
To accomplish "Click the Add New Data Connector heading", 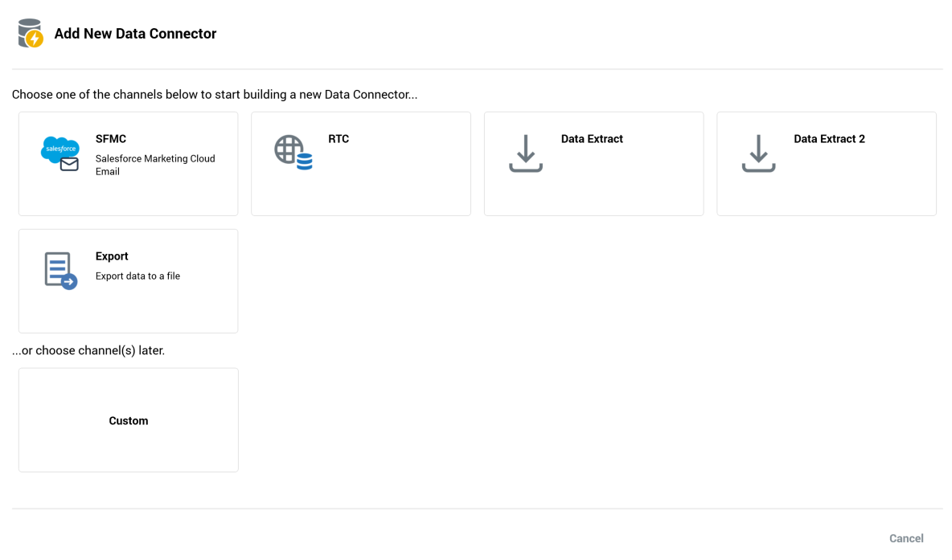I will point(135,34).
